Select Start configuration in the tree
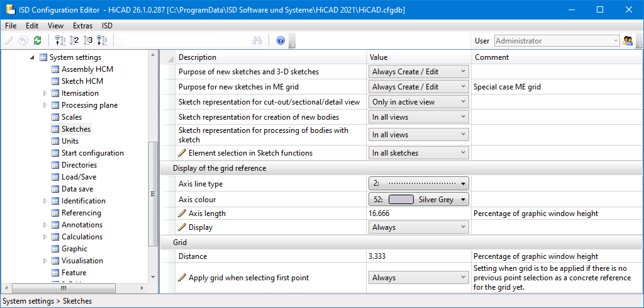Viewport: 644px width, 308px height. point(92,153)
